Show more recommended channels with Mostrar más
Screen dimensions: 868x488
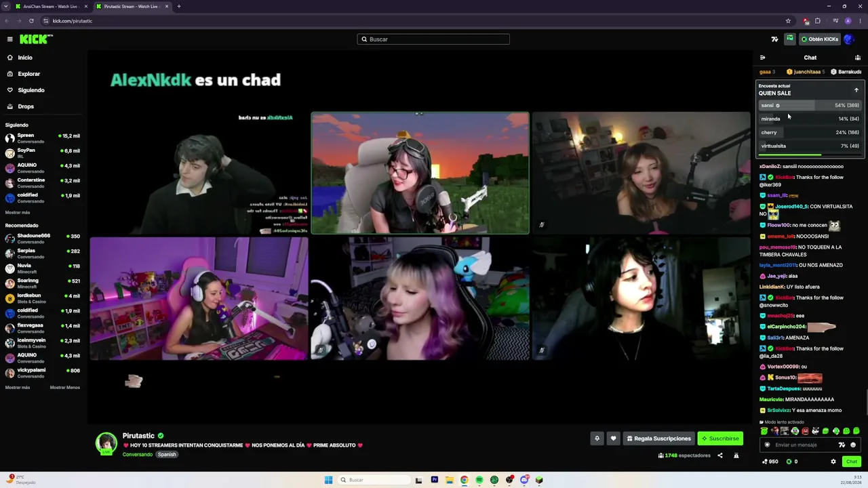pos(18,388)
